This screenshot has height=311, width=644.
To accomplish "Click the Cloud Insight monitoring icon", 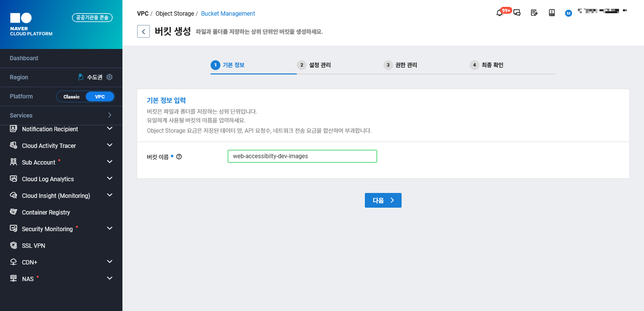I will [14, 195].
